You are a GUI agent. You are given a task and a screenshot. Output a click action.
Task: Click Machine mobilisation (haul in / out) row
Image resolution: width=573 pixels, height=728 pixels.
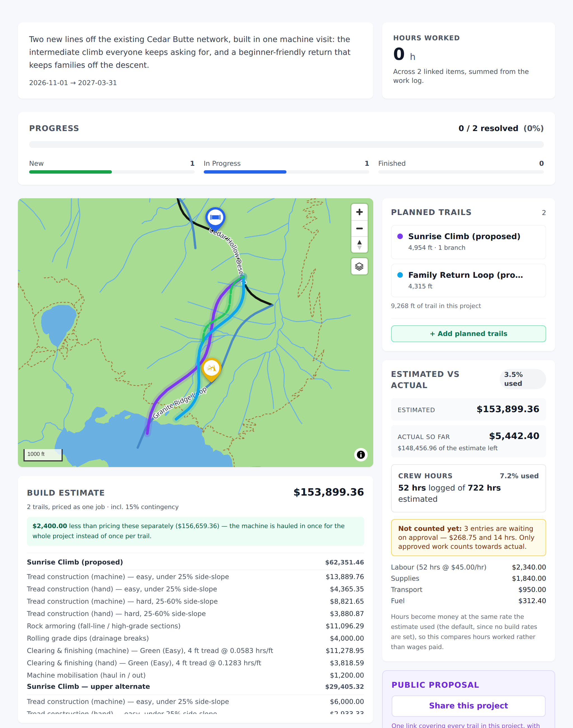[195, 675]
